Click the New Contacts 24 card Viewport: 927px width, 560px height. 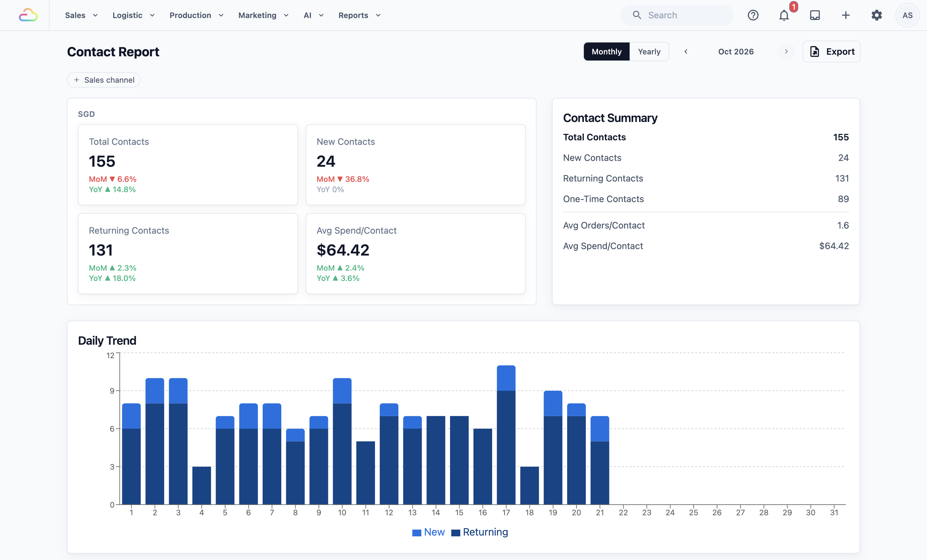(x=415, y=165)
